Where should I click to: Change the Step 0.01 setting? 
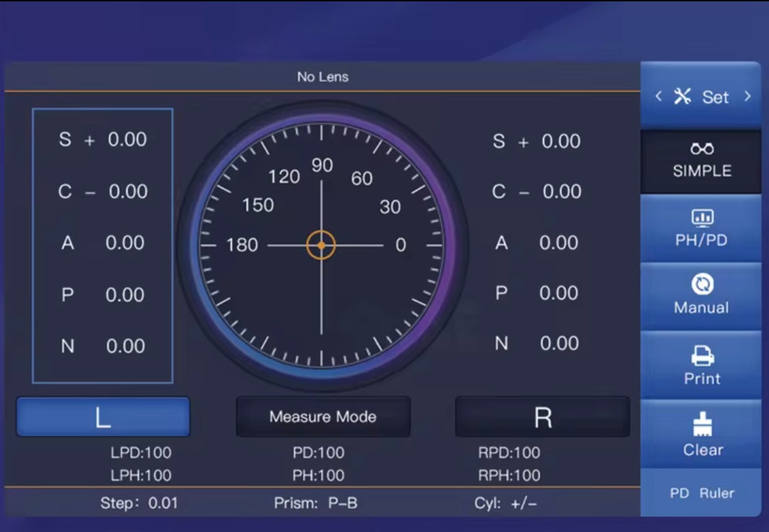139,504
